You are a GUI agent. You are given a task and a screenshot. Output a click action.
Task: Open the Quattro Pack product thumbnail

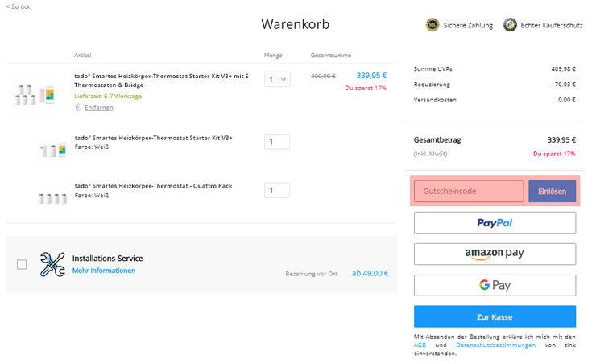point(52,198)
